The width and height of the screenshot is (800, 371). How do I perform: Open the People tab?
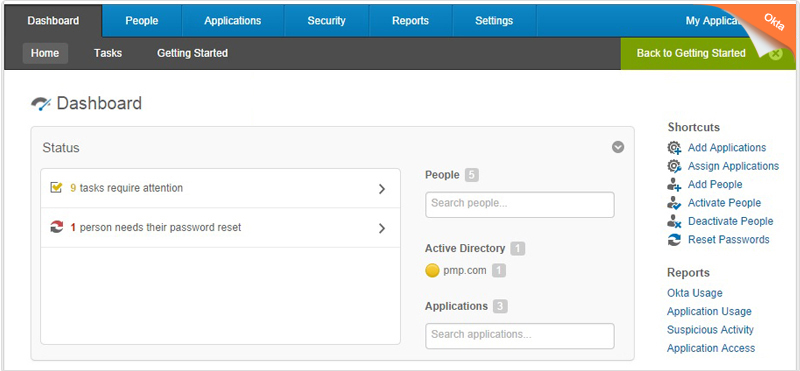[142, 21]
